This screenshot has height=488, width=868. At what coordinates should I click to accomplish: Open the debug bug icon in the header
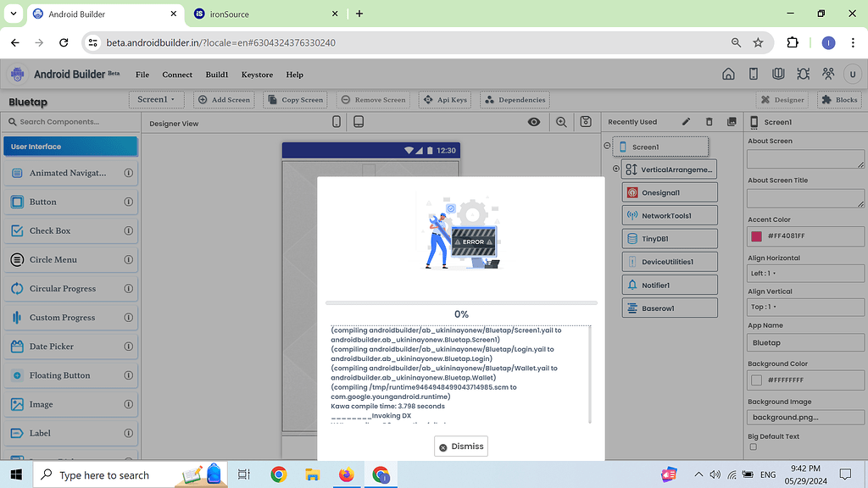804,74
